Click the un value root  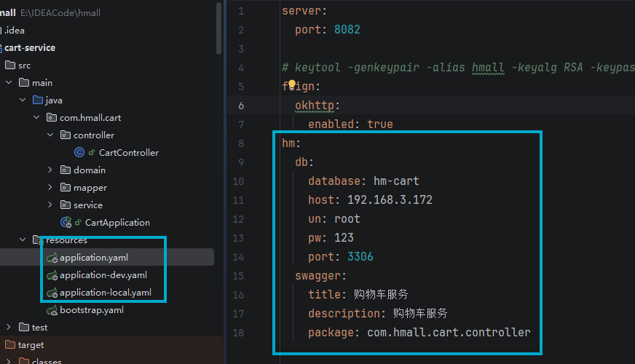(347, 219)
